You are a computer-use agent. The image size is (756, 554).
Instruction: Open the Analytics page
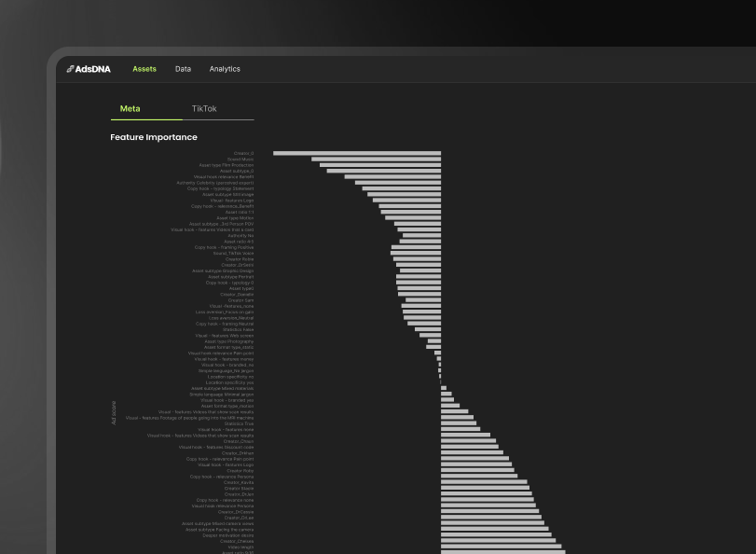[x=225, y=69]
